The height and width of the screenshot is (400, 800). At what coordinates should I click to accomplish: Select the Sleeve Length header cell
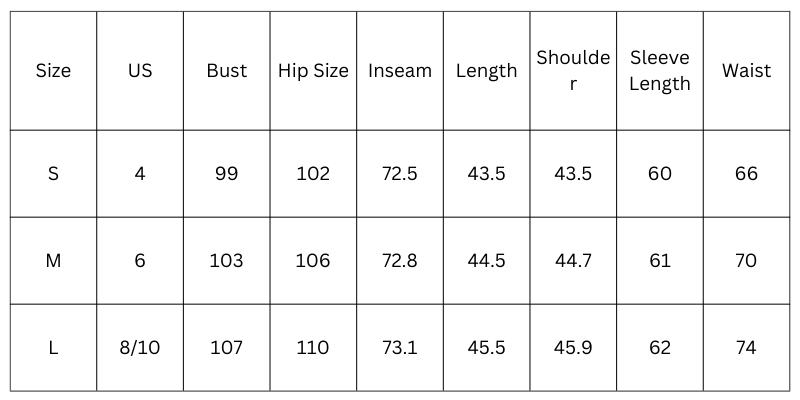coord(660,71)
